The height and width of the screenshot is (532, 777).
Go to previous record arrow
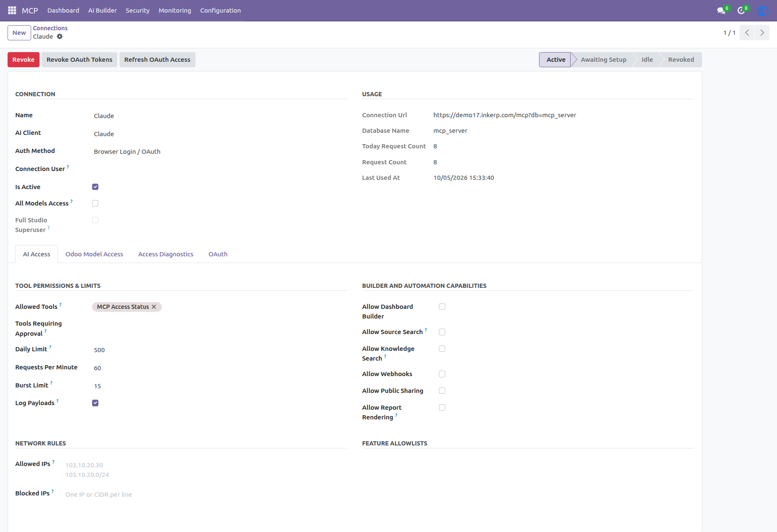747,33
